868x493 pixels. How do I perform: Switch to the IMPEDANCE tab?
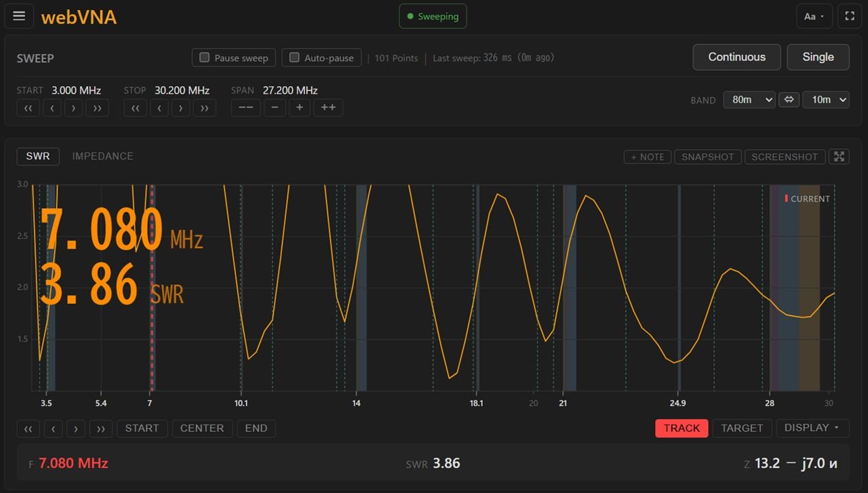(102, 156)
